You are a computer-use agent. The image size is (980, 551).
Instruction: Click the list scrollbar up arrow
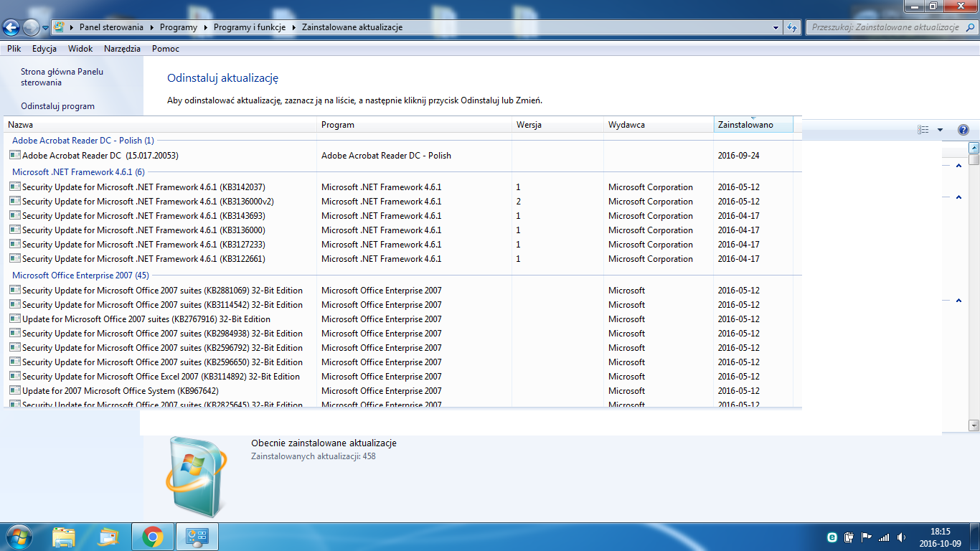click(x=974, y=149)
